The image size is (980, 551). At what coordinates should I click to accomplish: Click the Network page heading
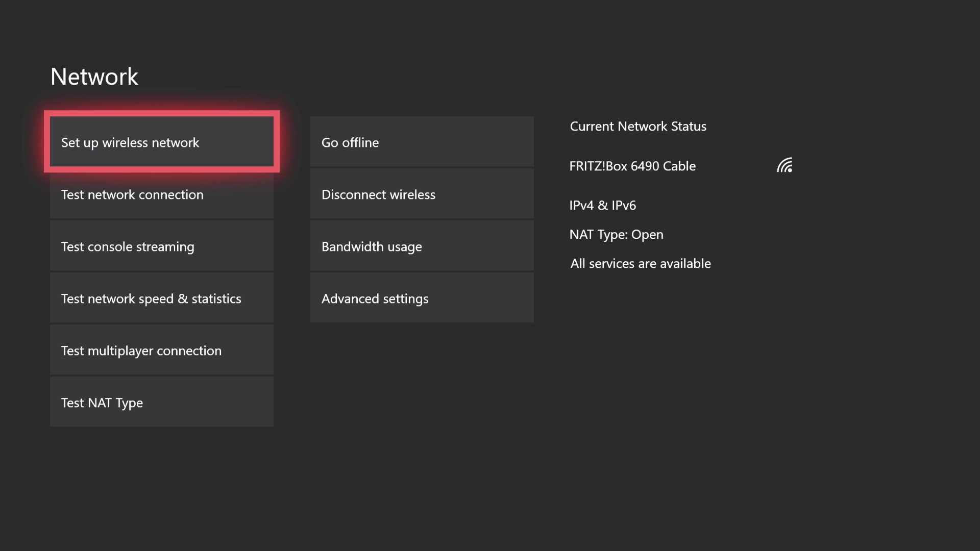94,77
